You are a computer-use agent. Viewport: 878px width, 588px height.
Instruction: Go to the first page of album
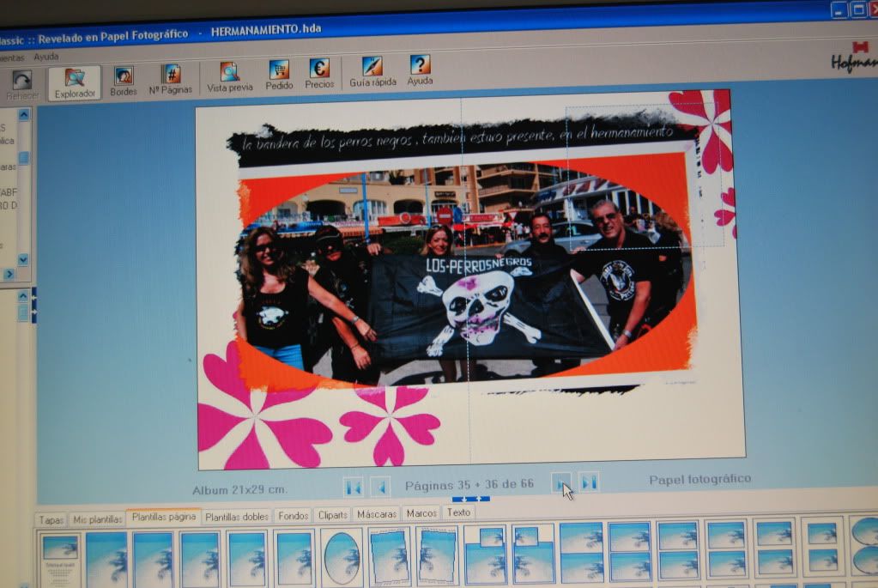coord(354,488)
